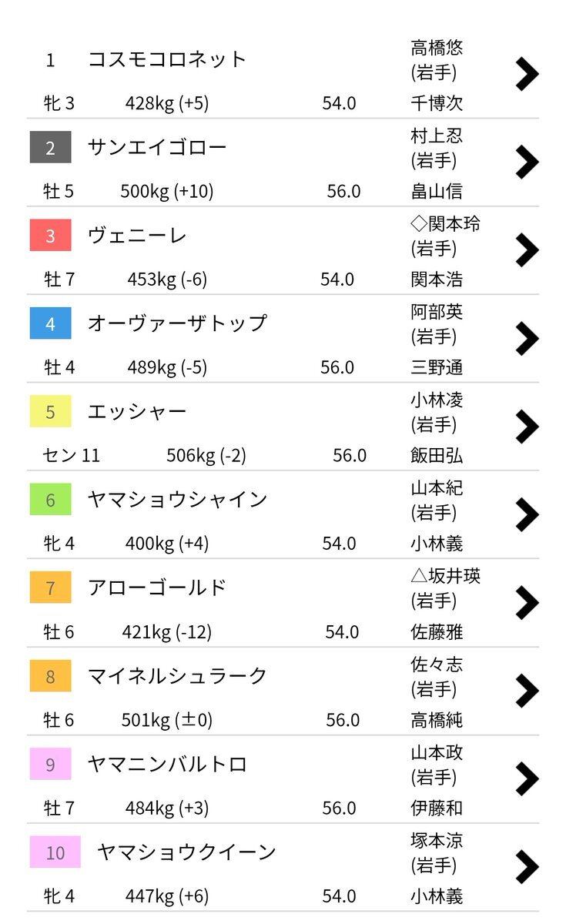Expand the サンエイゴロー entry arrow
566x924 pixels.
point(527,162)
